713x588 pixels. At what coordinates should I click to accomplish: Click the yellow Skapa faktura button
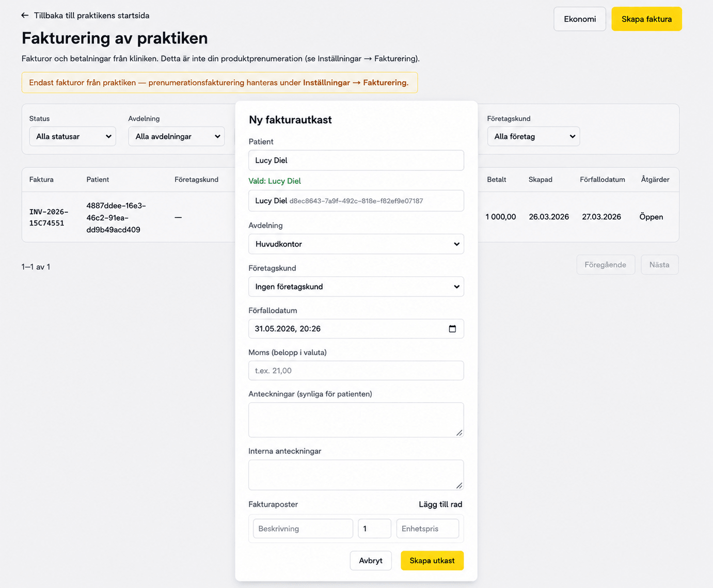646,19
